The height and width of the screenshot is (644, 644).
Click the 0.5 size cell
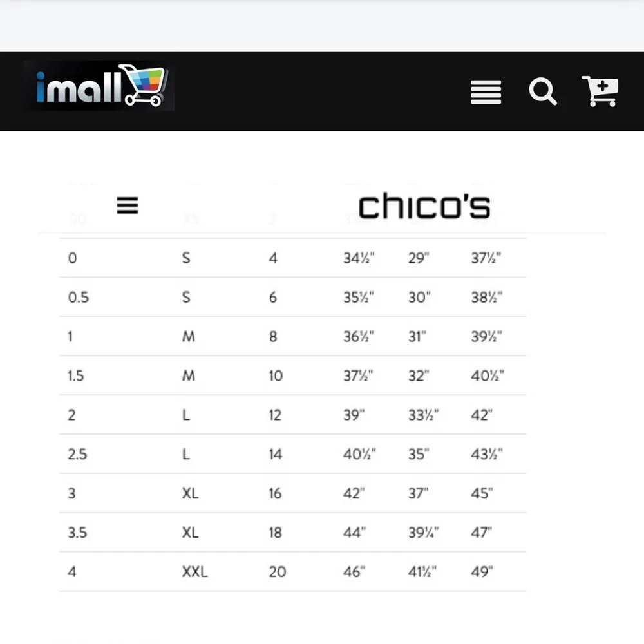coord(79,297)
